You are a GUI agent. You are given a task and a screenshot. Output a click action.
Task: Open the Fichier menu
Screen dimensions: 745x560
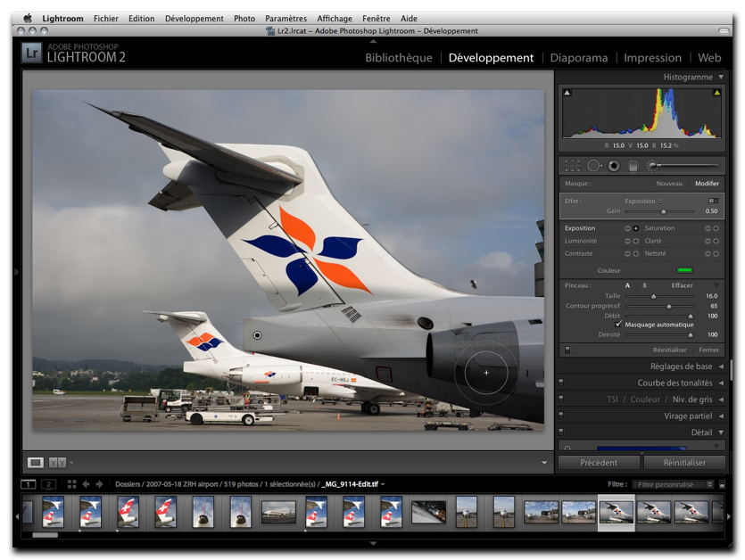pyautogui.click(x=105, y=19)
